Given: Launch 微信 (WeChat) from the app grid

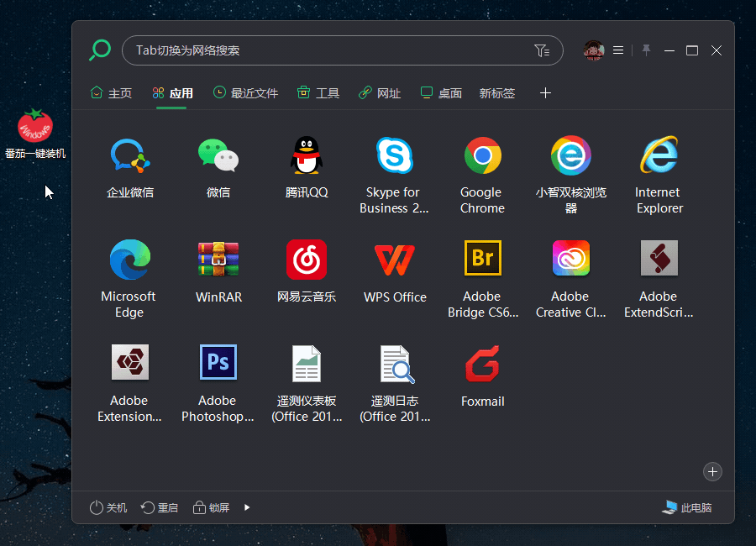Looking at the screenshot, I should (x=218, y=155).
